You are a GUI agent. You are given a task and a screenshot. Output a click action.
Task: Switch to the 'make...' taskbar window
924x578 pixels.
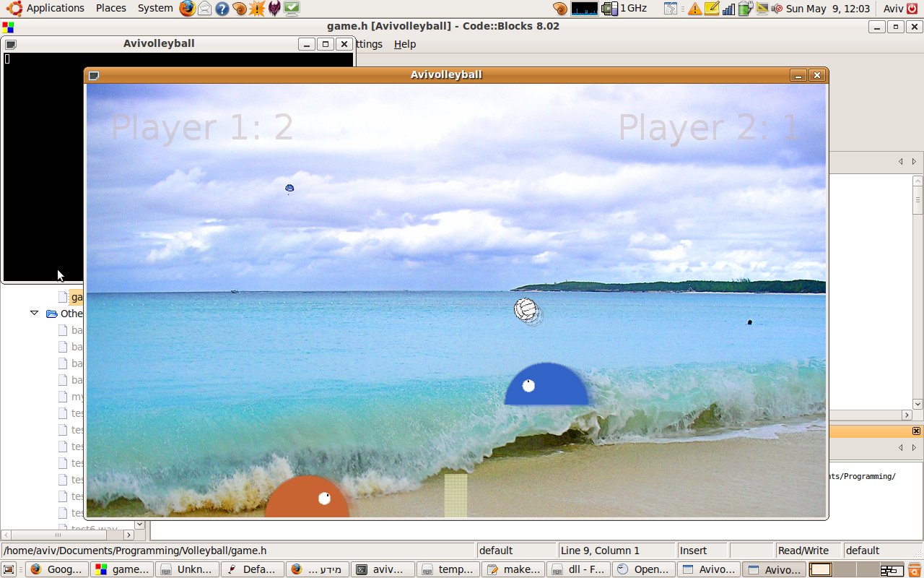tap(514, 569)
